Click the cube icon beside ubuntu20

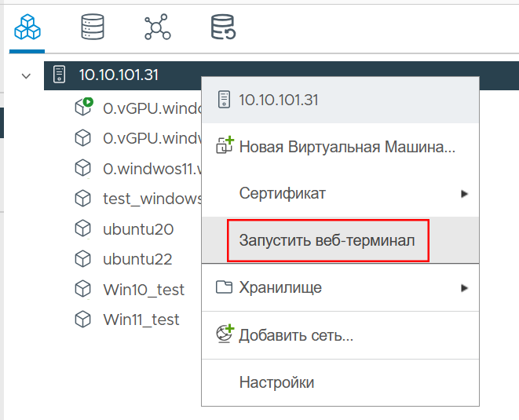click(82, 228)
